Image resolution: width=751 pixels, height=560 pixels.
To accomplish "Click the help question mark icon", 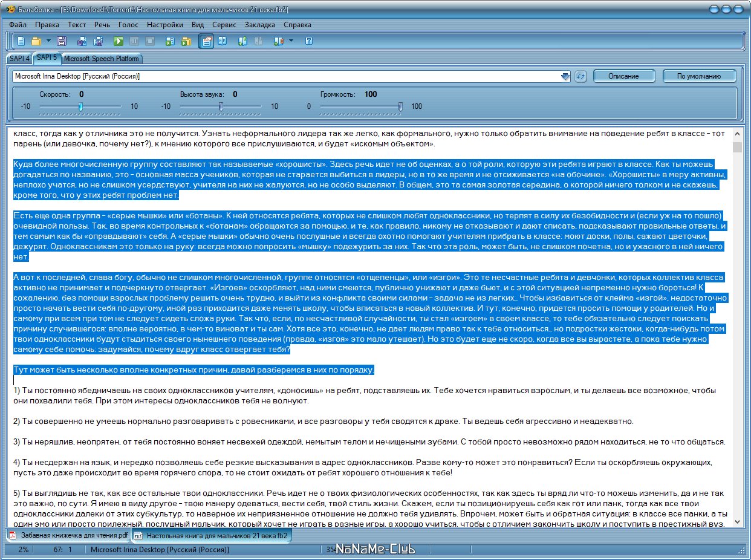I will click(308, 41).
